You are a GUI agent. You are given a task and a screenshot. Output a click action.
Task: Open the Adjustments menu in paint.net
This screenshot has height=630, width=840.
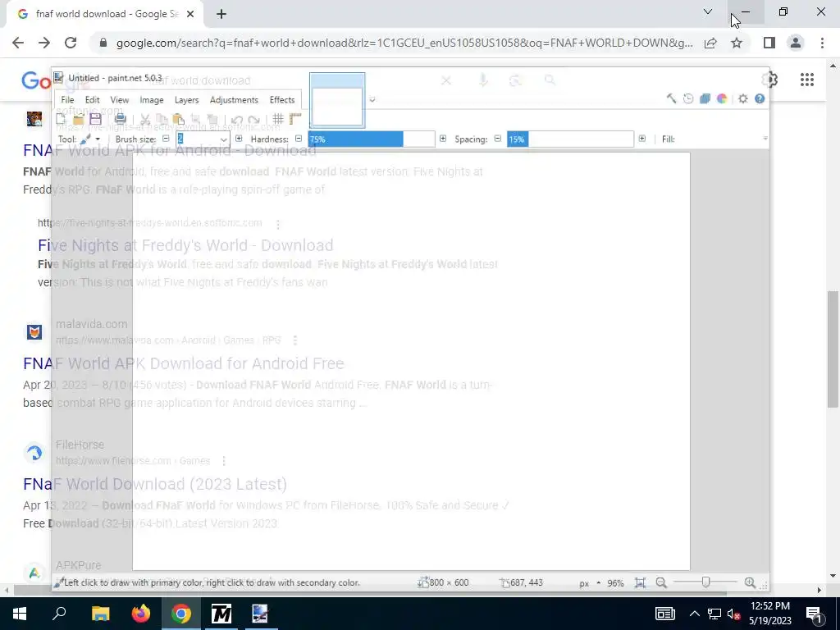pyautogui.click(x=234, y=100)
